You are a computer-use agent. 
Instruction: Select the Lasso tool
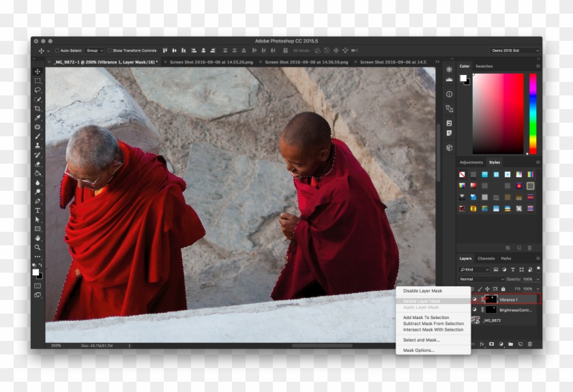coord(38,90)
